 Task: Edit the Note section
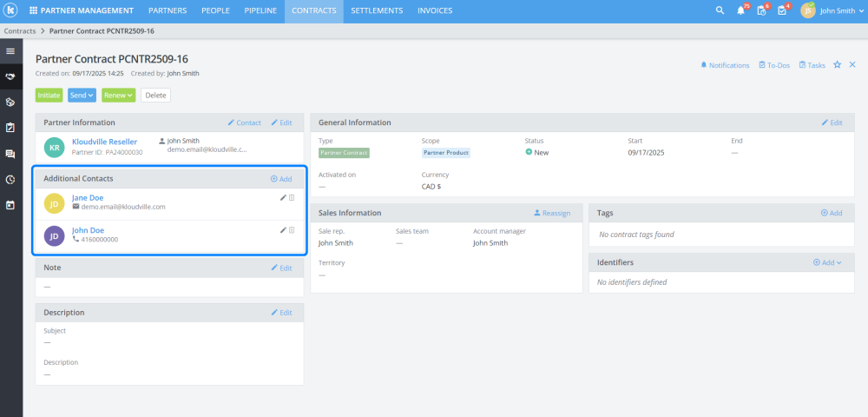pyautogui.click(x=281, y=268)
